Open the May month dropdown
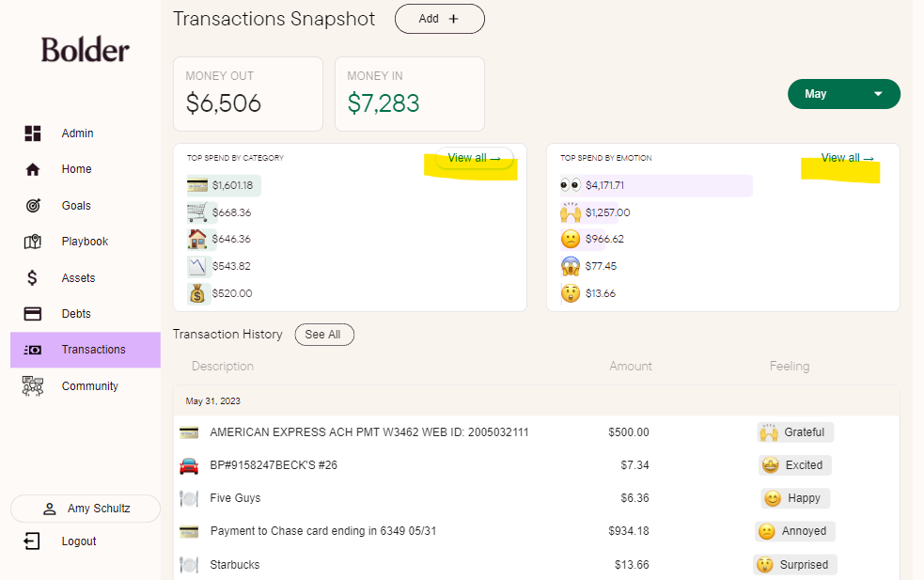 (x=843, y=94)
